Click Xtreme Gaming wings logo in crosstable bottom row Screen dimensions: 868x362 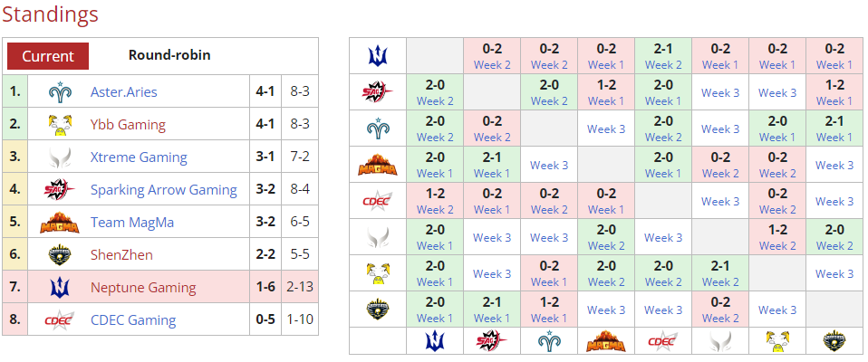coord(719,341)
